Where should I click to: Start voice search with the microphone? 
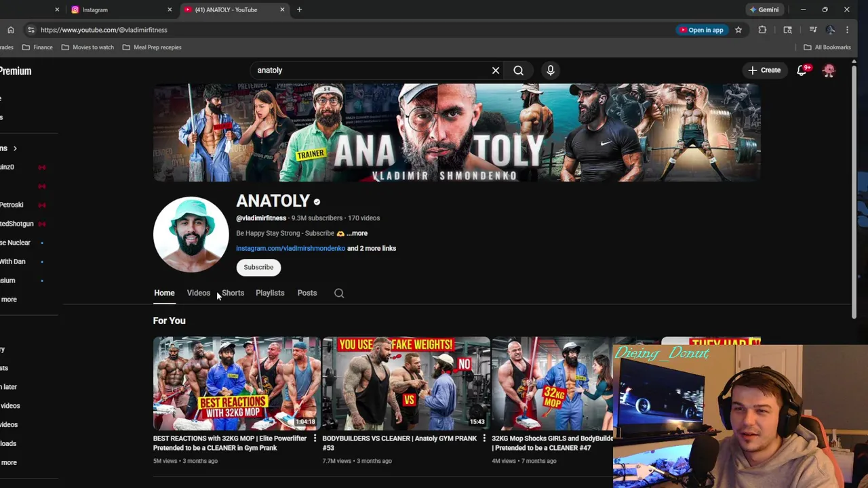[x=551, y=70]
